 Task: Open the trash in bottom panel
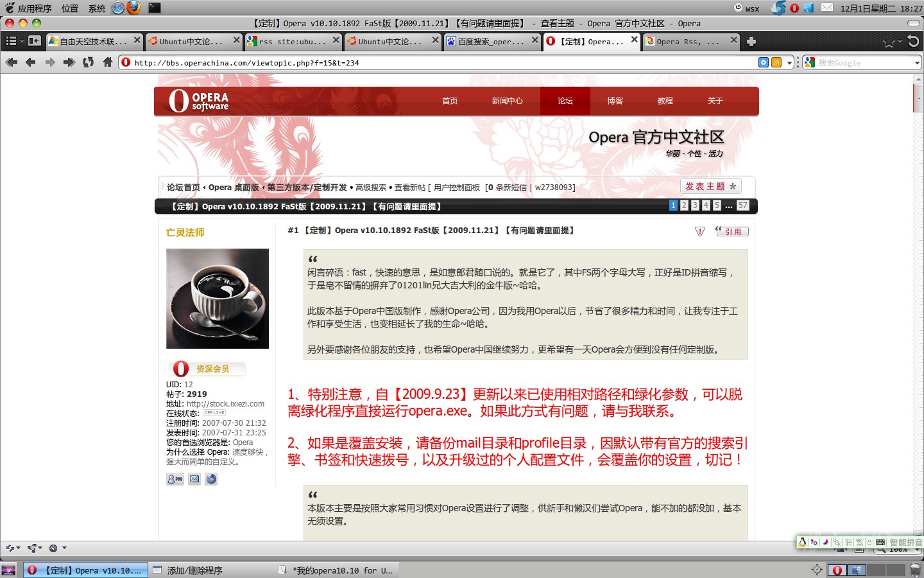(916, 570)
